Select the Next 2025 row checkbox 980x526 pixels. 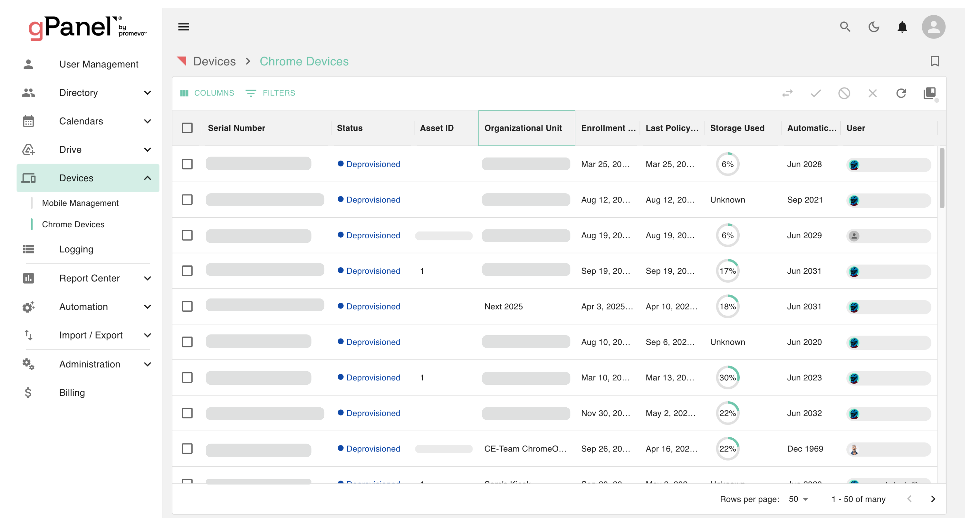pyautogui.click(x=187, y=307)
